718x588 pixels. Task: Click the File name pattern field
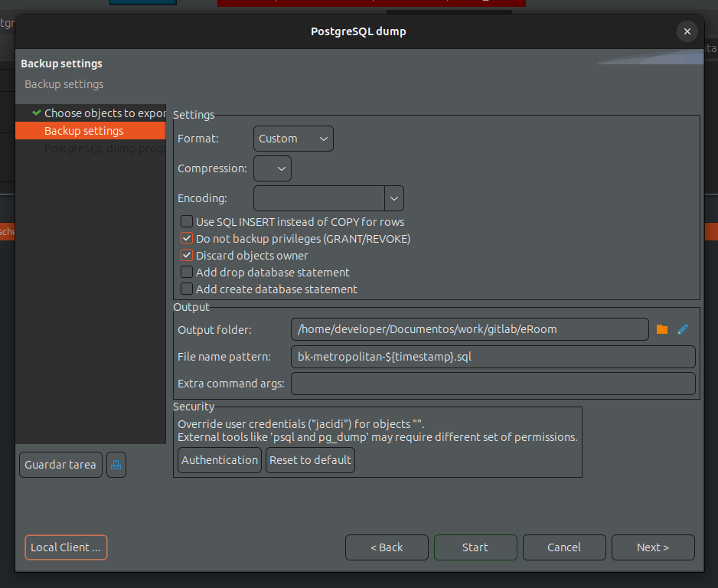click(x=492, y=357)
